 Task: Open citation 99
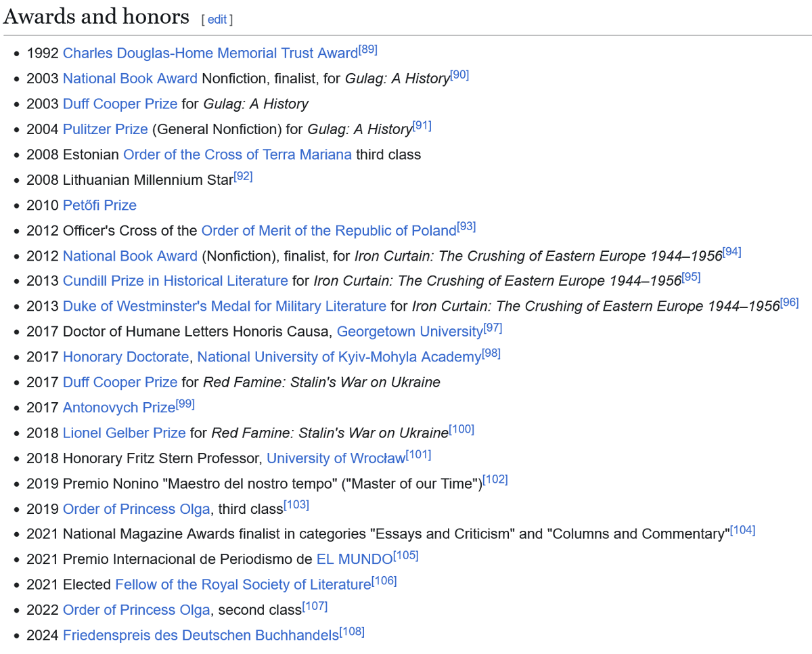coord(185,404)
